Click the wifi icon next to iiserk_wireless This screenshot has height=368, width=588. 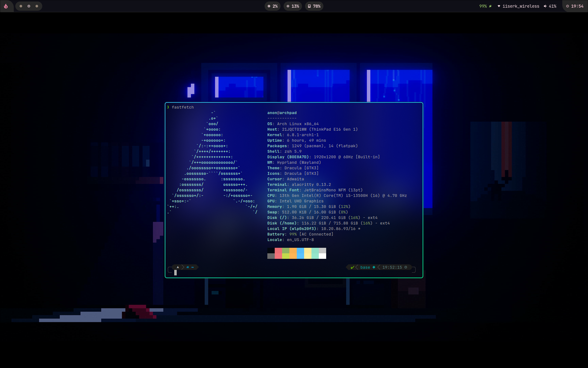pos(499,6)
